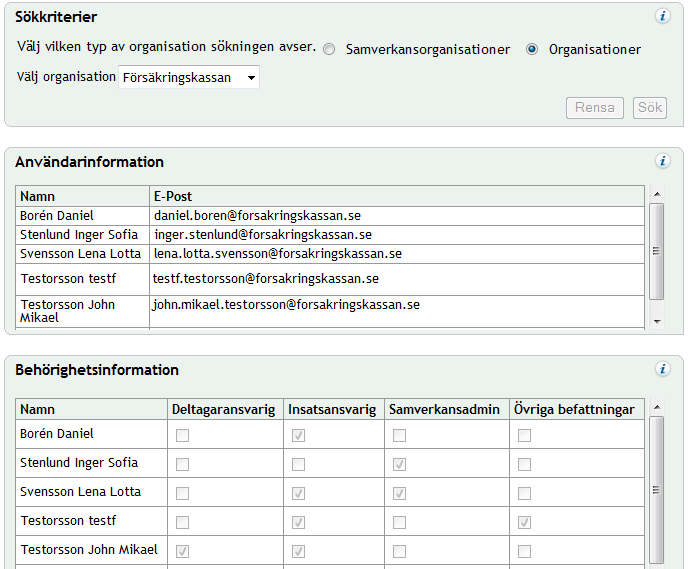Toggle Insatsansvarig checkbox for Borén Daniel
The width and height of the screenshot is (691, 569).
pos(298,435)
